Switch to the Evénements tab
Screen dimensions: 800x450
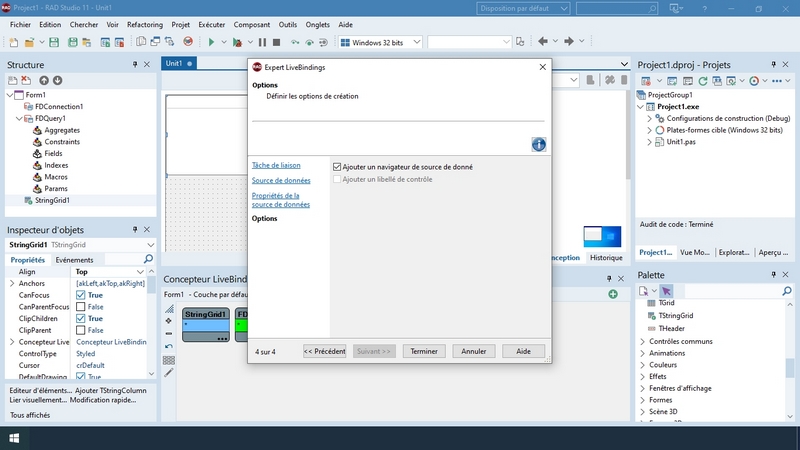coord(74,259)
